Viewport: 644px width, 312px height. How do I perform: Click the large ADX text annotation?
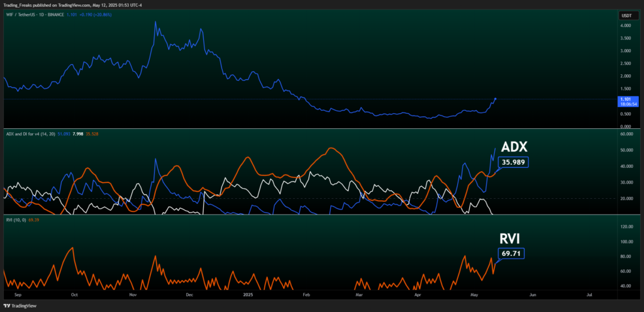(x=514, y=147)
